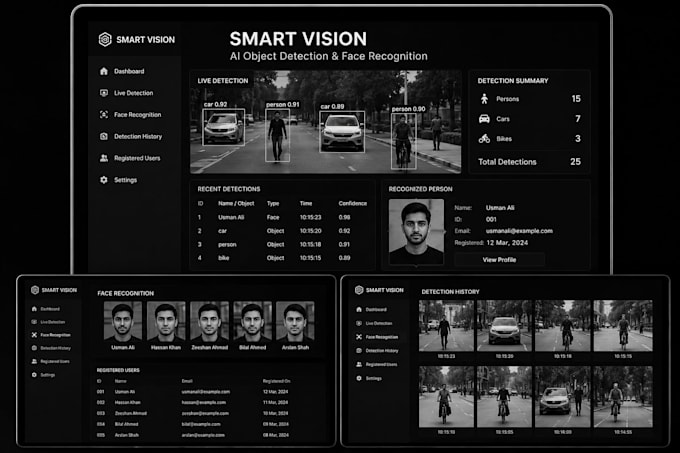Select user 002 Hassan Khan in Registered Users table
The height and width of the screenshot is (453, 680).
193,403
